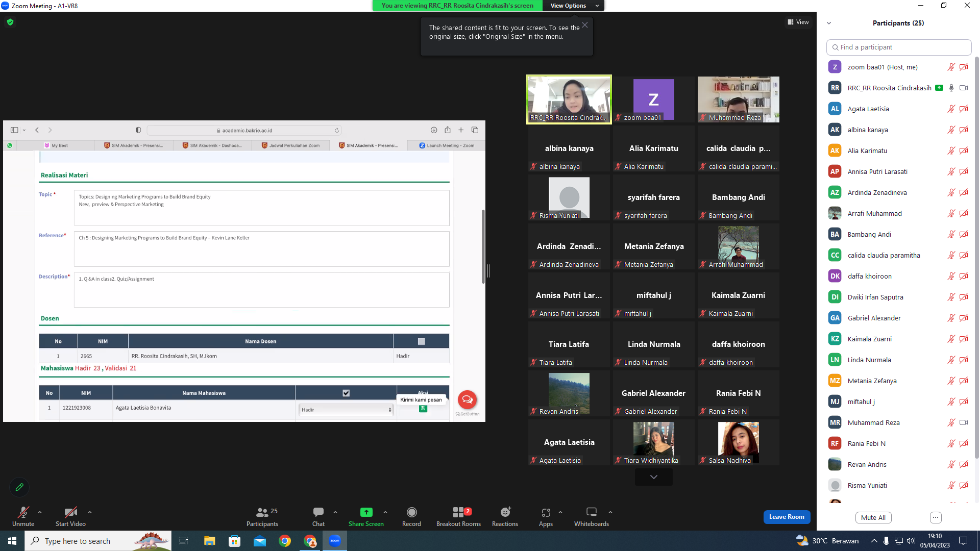The height and width of the screenshot is (551, 980).
Task: Open the View layout menu
Action: point(798,22)
